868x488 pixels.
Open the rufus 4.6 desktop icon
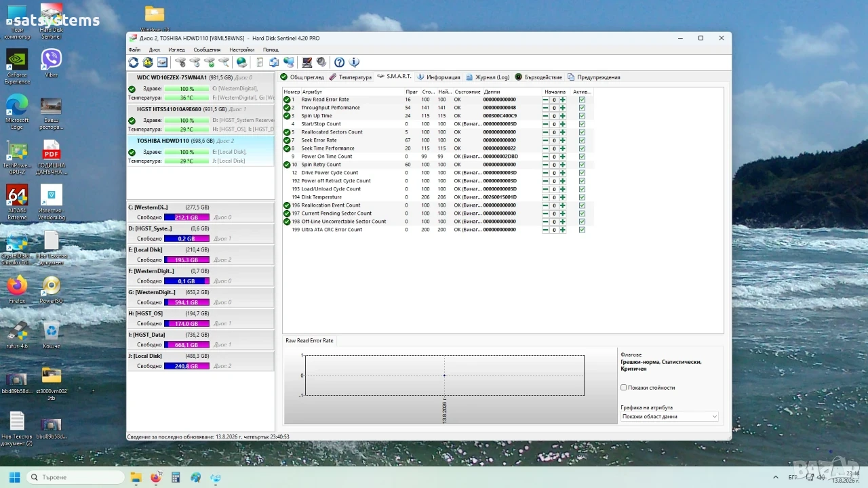pos(17,335)
